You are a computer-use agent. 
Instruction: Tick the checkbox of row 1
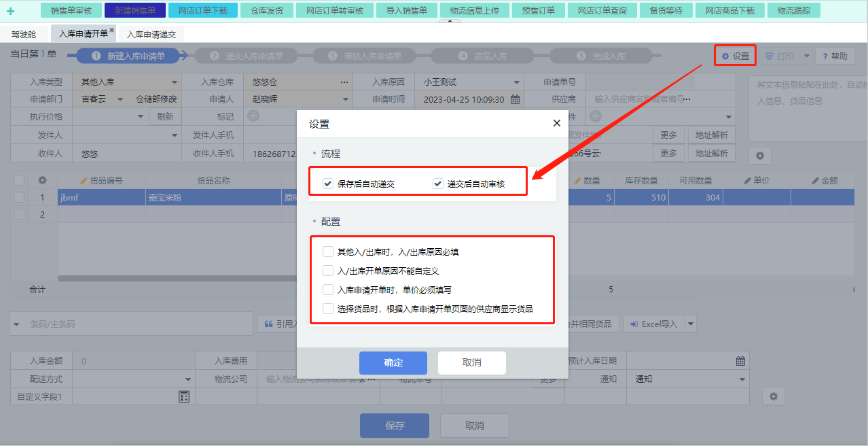19,197
